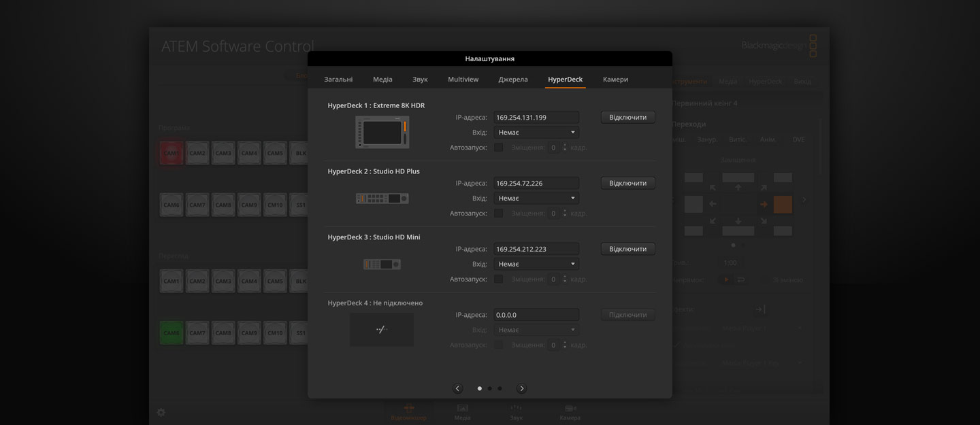Select CAM3 in Програма row
The height and width of the screenshot is (425, 980).
click(223, 153)
